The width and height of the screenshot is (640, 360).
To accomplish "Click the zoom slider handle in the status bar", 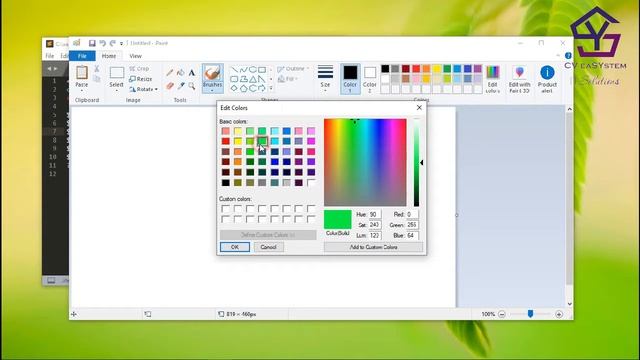I will pos(530,313).
